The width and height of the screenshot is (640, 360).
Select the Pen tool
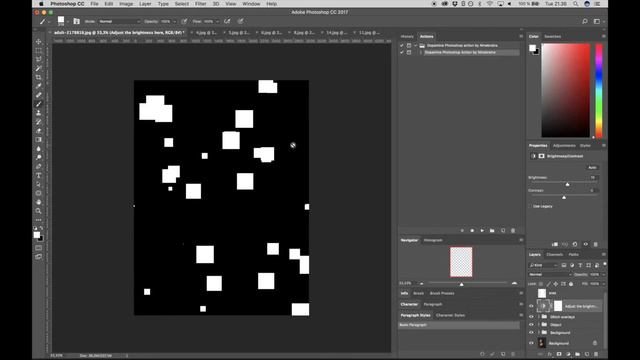39,167
